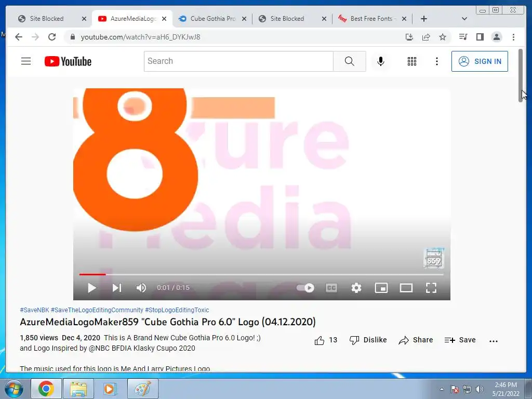Click the address bar URL

140,37
